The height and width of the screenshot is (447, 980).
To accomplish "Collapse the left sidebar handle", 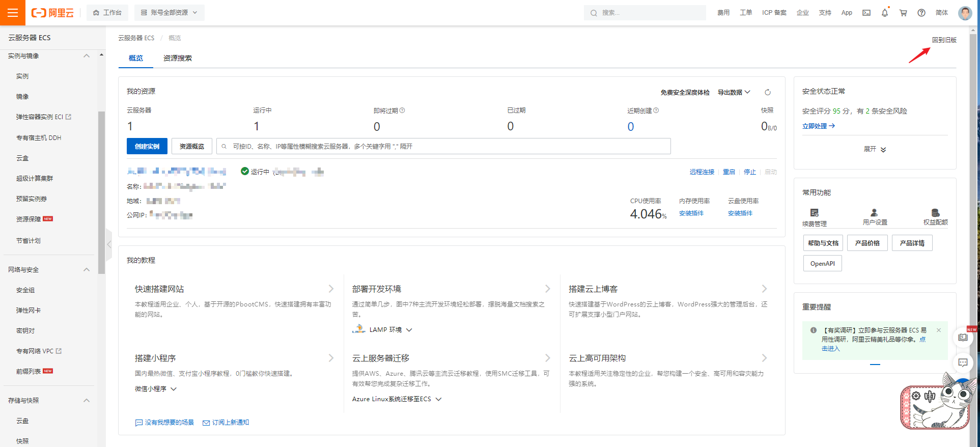I will (109, 244).
